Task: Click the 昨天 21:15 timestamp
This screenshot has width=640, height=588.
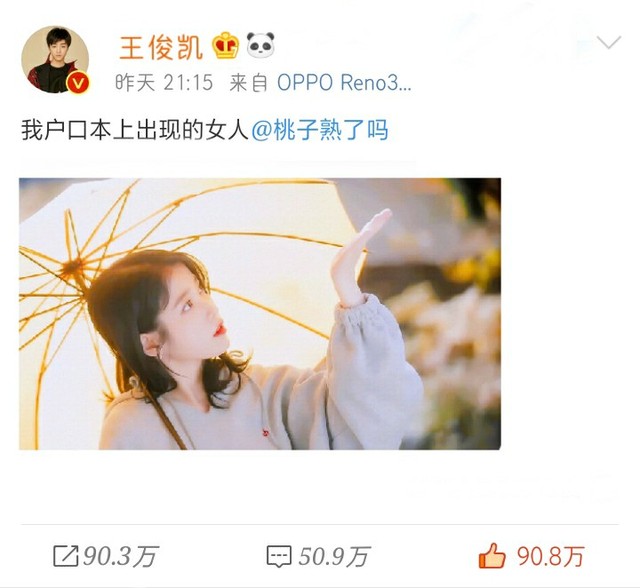Action: point(164,83)
